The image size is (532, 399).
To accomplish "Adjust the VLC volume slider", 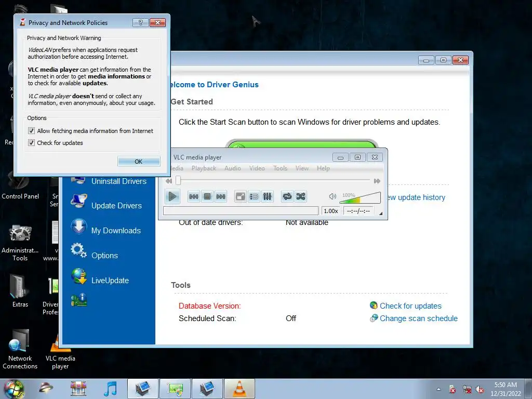I will [360, 197].
